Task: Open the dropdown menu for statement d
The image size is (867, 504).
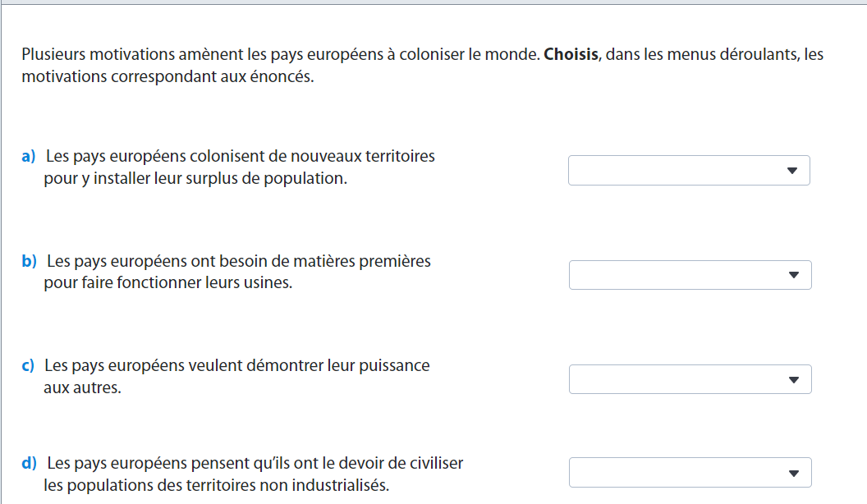Action: click(690, 473)
